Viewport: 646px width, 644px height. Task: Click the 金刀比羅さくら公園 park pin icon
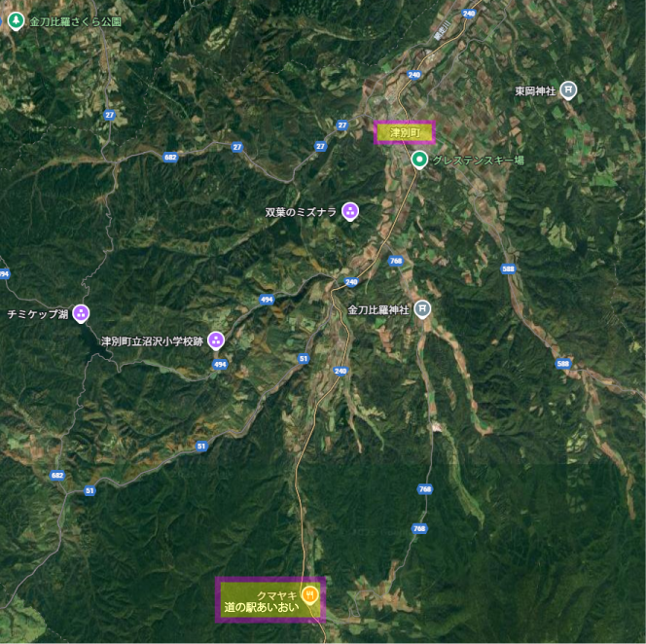(x=17, y=21)
